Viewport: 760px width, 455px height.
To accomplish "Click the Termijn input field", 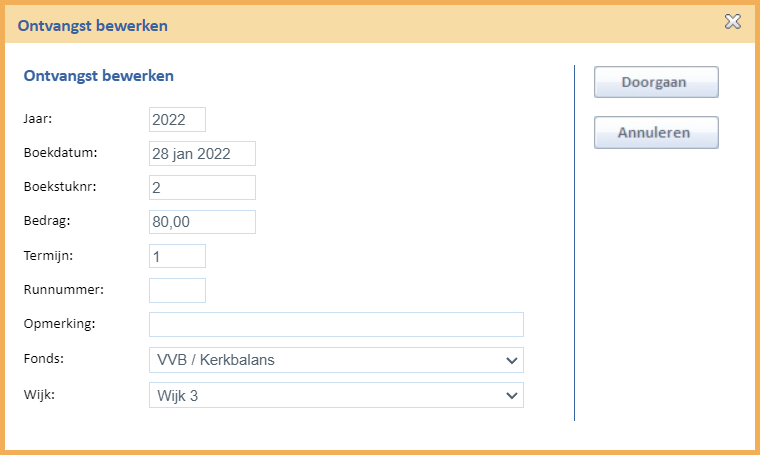I will tap(177, 256).
